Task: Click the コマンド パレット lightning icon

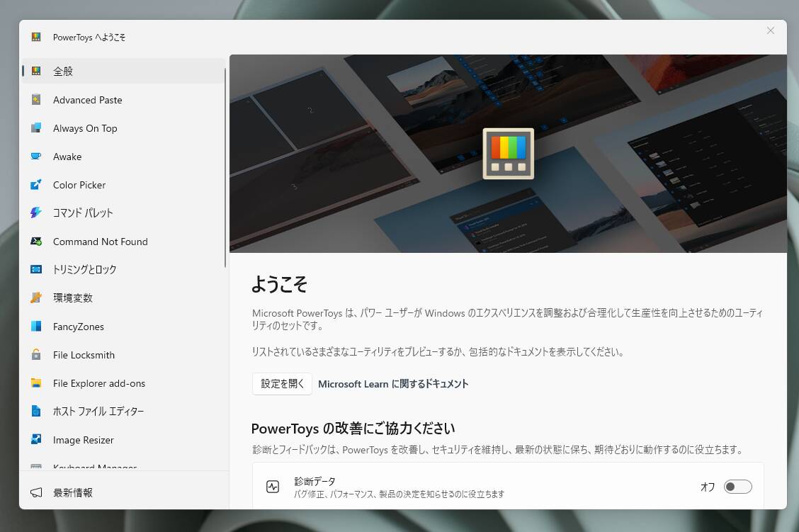Action: point(35,213)
